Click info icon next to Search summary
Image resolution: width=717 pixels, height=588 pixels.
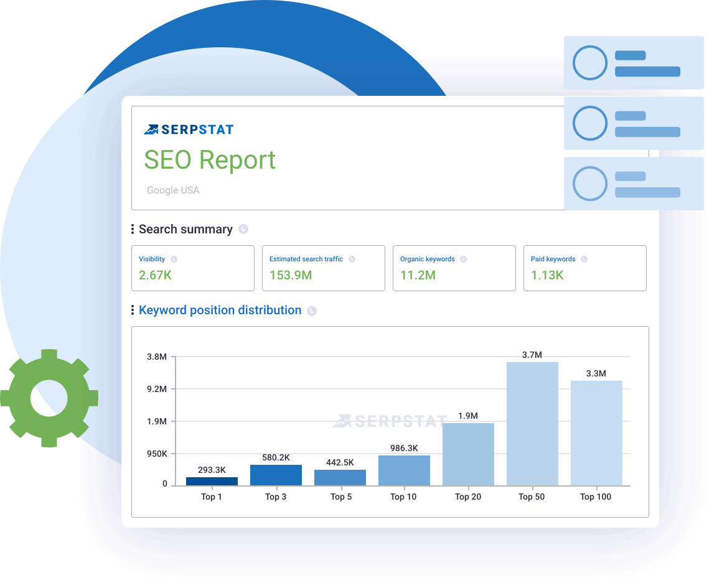(x=243, y=230)
